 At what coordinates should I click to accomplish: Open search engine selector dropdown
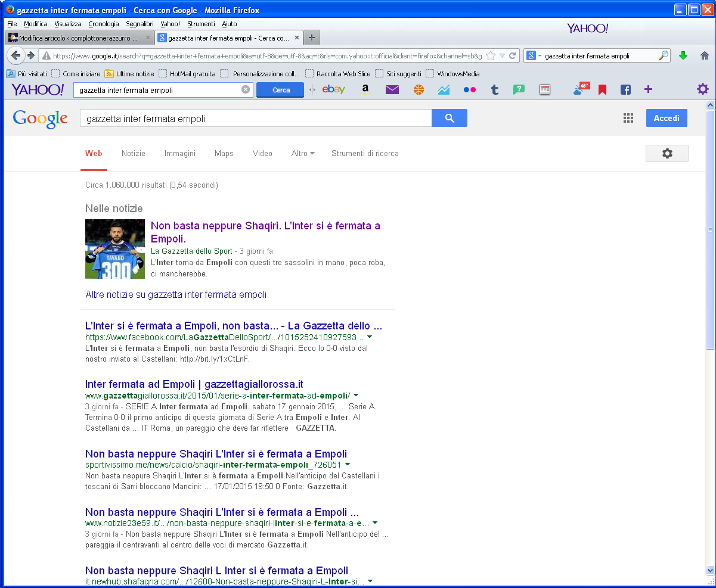click(534, 55)
